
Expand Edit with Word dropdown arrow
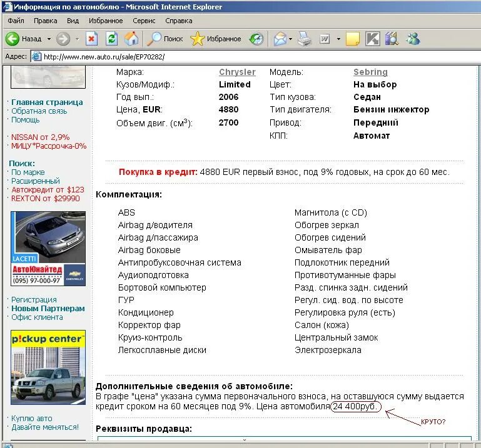point(338,39)
